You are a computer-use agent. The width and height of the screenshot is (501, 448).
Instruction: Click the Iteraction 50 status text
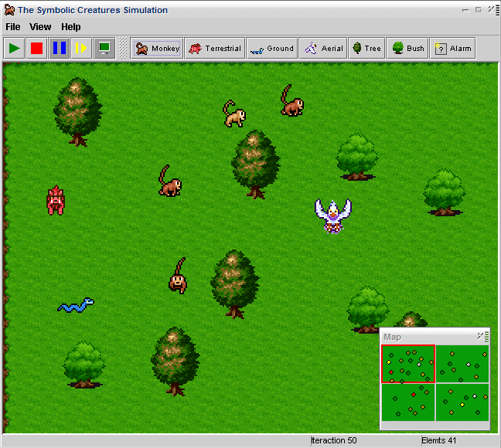(333, 440)
